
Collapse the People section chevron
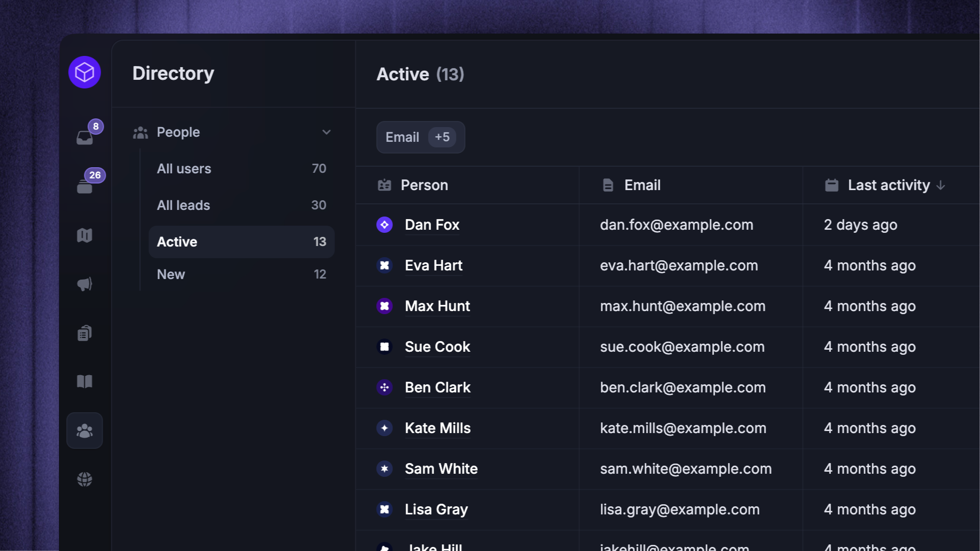coord(326,132)
